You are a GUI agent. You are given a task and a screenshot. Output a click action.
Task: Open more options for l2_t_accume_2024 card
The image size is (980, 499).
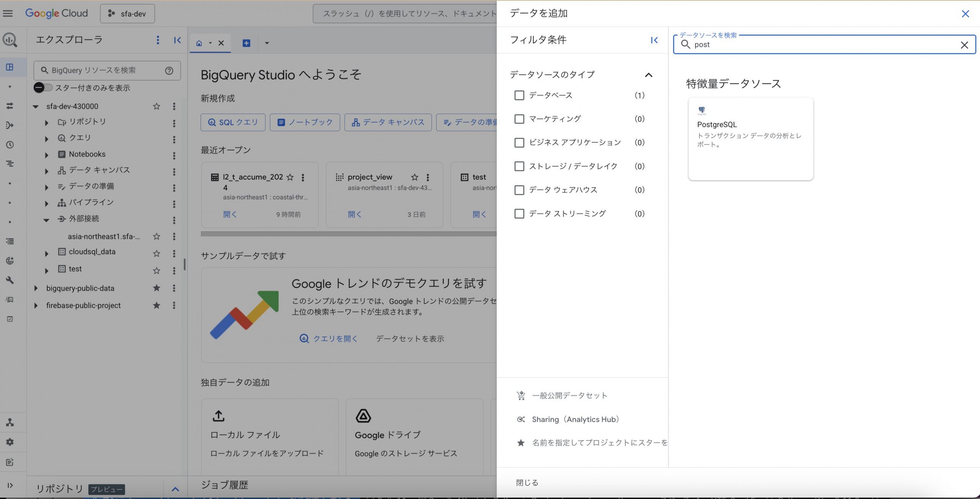click(x=303, y=177)
